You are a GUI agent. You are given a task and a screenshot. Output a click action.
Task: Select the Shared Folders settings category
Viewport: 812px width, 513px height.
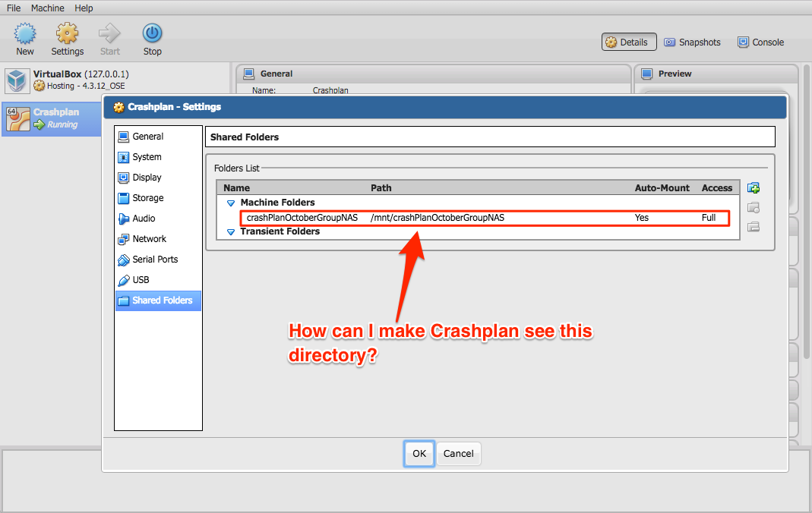click(x=158, y=301)
